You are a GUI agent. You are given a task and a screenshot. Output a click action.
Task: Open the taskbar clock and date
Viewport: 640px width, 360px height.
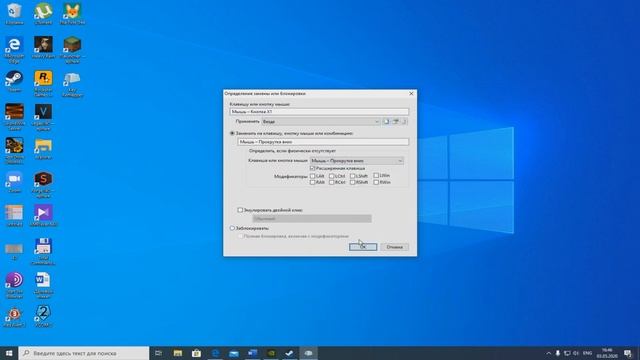coord(607,353)
